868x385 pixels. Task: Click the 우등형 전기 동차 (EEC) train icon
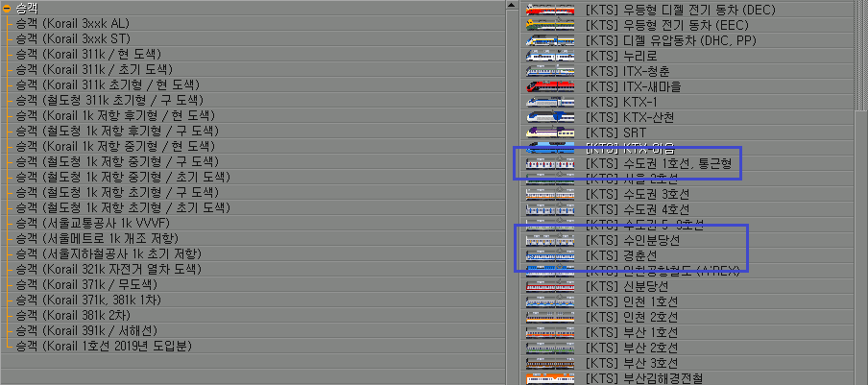pyautogui.click(x=550, y=26)
